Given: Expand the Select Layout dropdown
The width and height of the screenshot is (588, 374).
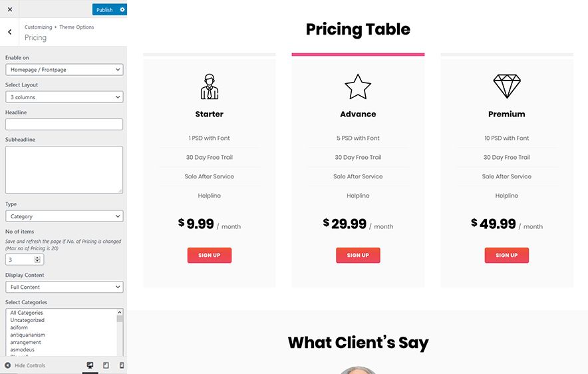Looking at the screenshot, I should pyautogui.click(x=64, y=97).
